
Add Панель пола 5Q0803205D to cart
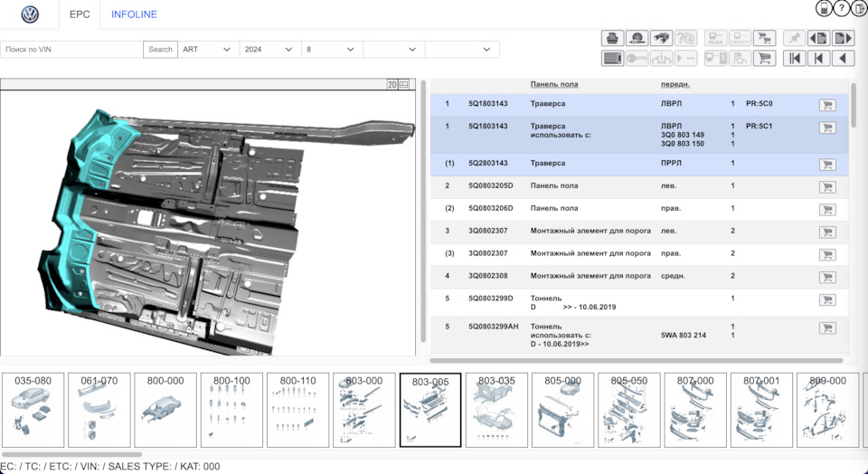point(826,186)
